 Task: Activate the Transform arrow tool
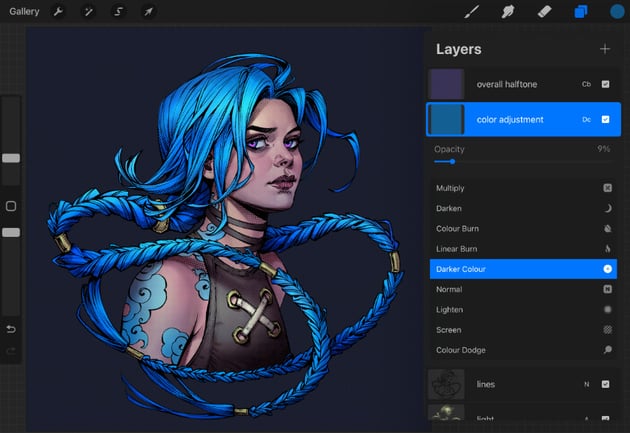148,11
